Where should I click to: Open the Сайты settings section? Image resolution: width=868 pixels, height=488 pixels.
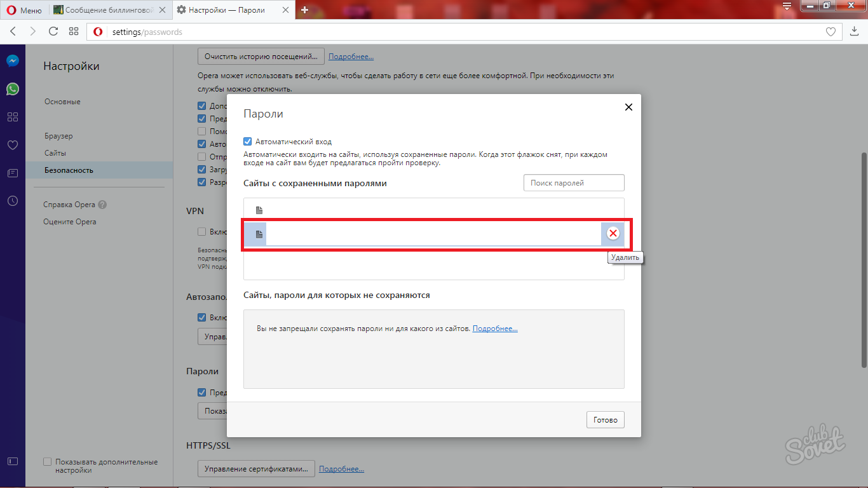55,153
